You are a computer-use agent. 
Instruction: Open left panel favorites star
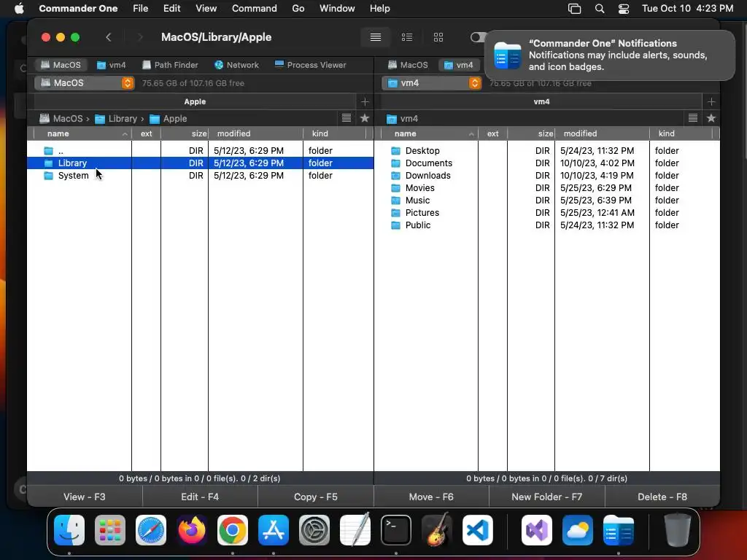(x=365, y=118)
